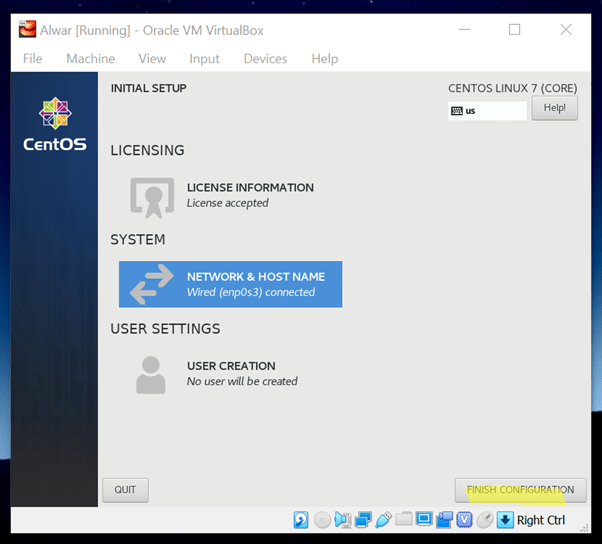Click the Right Ctrl host key indicator
Screen dimensions: 602x544
click(x=540, y=520)
